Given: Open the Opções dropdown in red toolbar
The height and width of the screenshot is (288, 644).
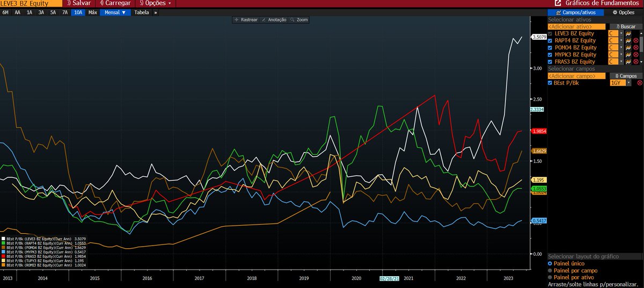Looking at the screenshot, I should pos(156,3).
